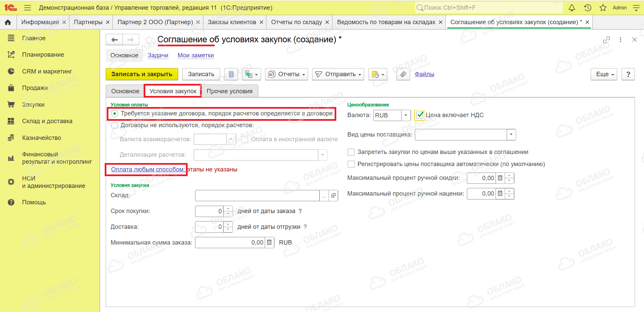
Task: Open Склад и доставка section
Action: coord(47,121)
